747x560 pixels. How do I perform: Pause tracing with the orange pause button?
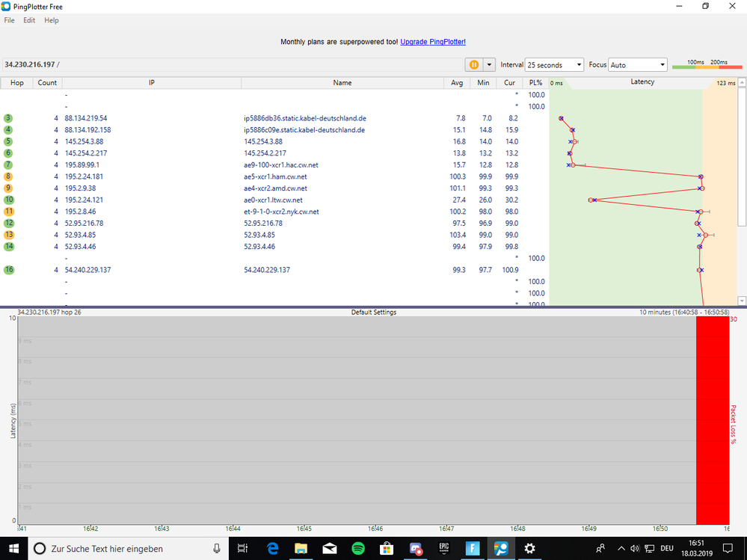(474, 65)
